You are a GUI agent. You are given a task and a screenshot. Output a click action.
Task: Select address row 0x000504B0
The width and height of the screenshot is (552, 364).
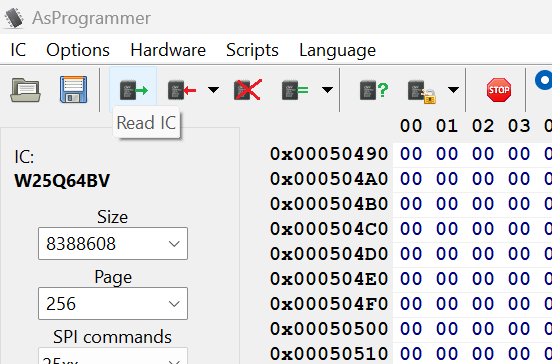point(329,204)
